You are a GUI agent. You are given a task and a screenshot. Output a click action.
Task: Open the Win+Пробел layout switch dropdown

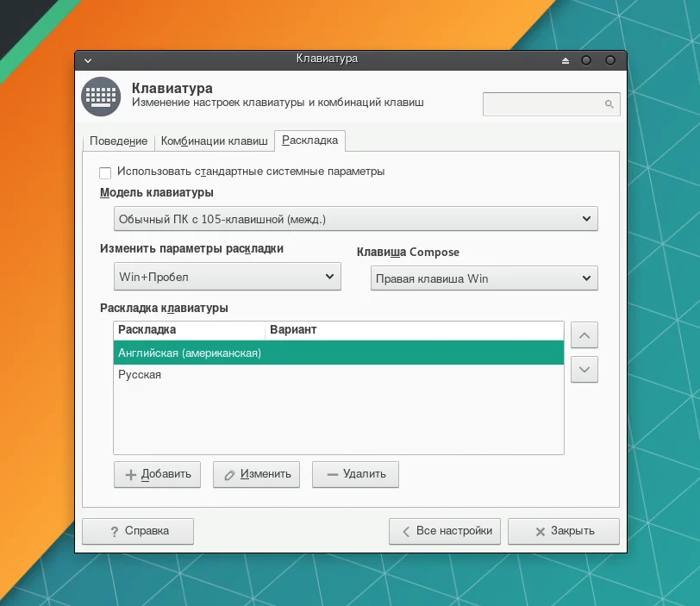[x=228, y=277]
